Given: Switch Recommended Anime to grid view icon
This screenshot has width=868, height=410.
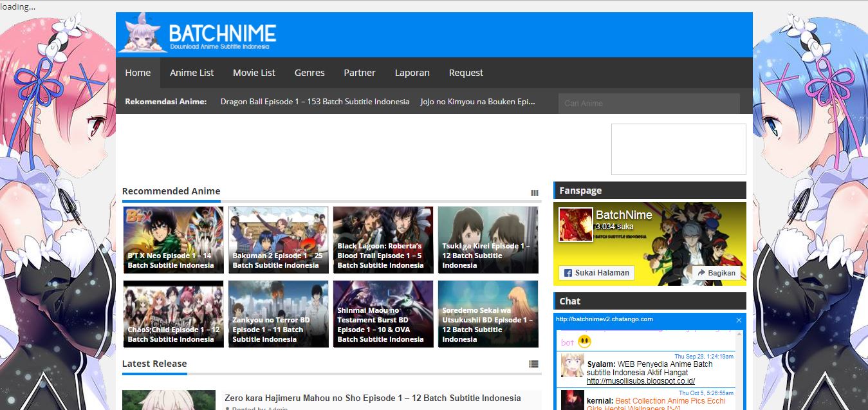Looking at the screenshot, I should click(534, 192).
